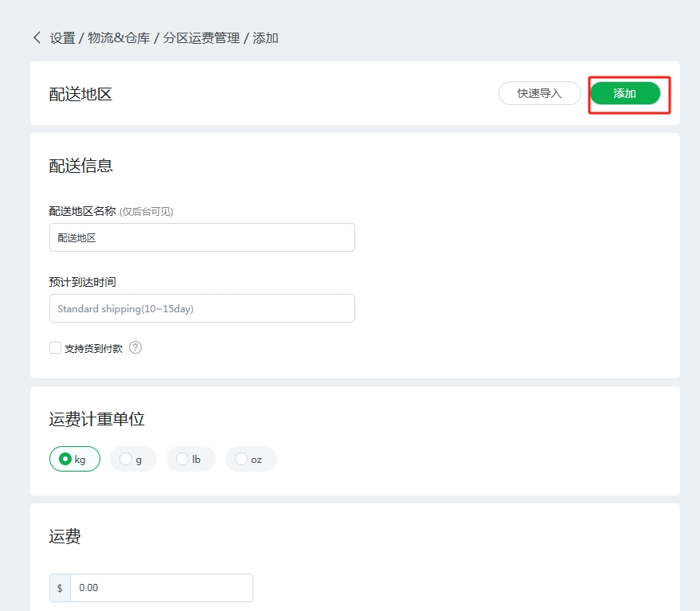Viewport: 700px width, 611px height.
Task: Click the 添加 breadcrumb item
Action: (265, 37)
